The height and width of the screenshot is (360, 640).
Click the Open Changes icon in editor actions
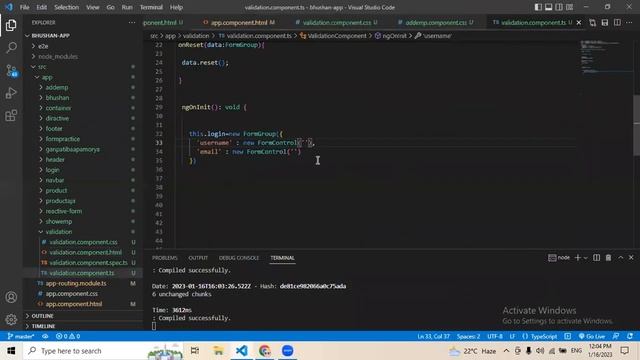pyautogui.click(x=592, y=22)
